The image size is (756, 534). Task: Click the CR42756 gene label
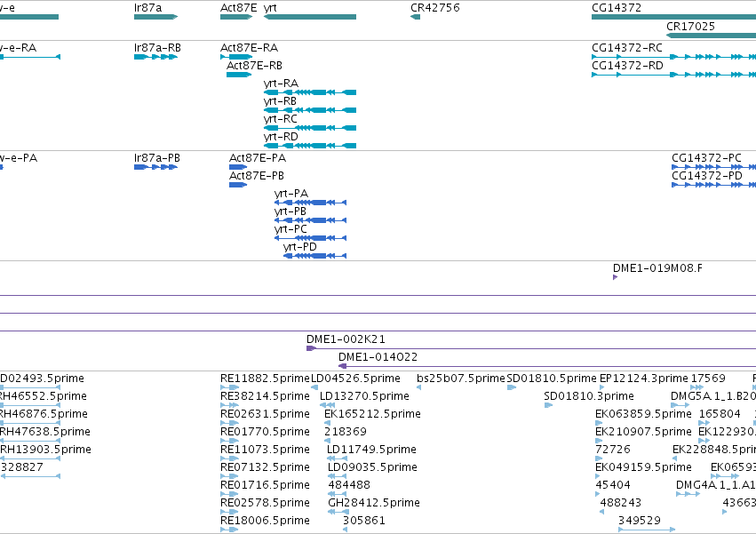click(x=435, y=8)
